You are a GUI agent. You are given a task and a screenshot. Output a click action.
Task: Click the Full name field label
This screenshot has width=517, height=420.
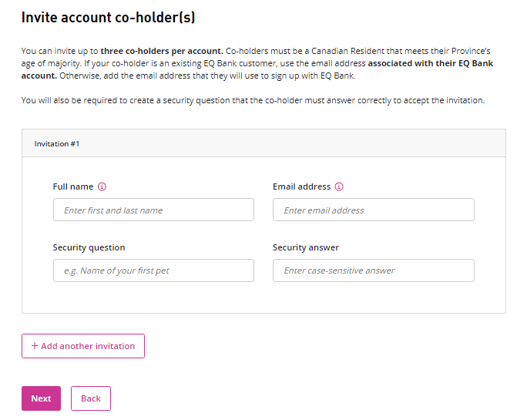click(73, 186)
